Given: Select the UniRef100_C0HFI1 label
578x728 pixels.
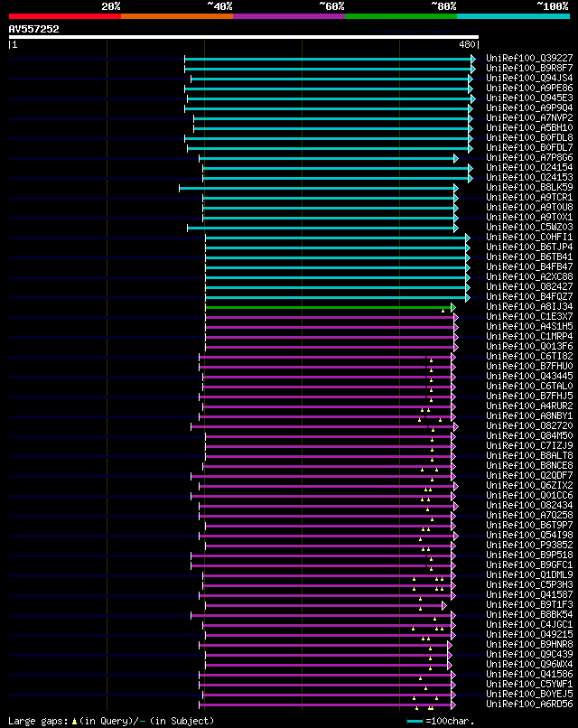Looking at the screenshot, I should (x=529, y=238).
